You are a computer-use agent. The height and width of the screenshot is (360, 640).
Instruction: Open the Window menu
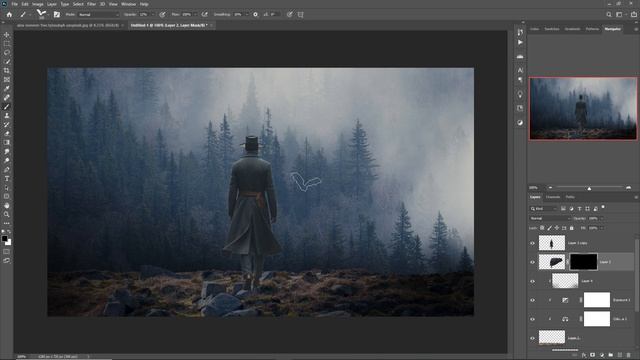coord(129,4)
